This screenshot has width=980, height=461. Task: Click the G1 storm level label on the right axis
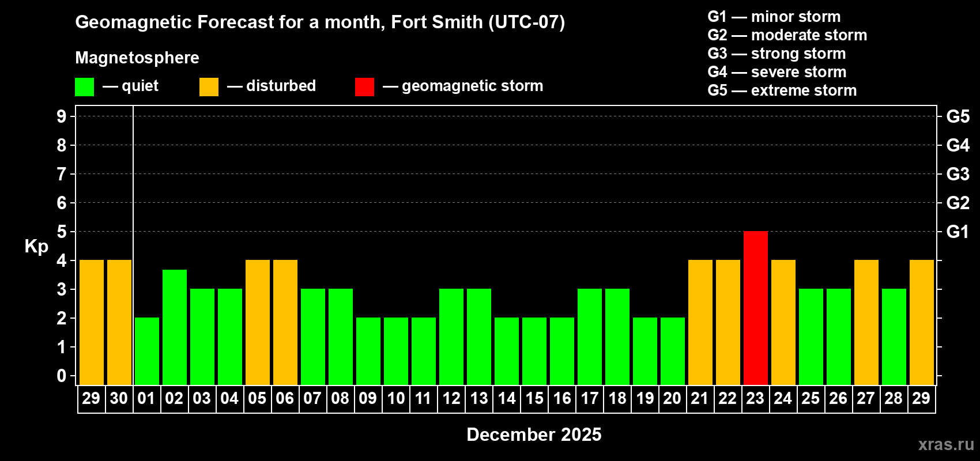958,232
